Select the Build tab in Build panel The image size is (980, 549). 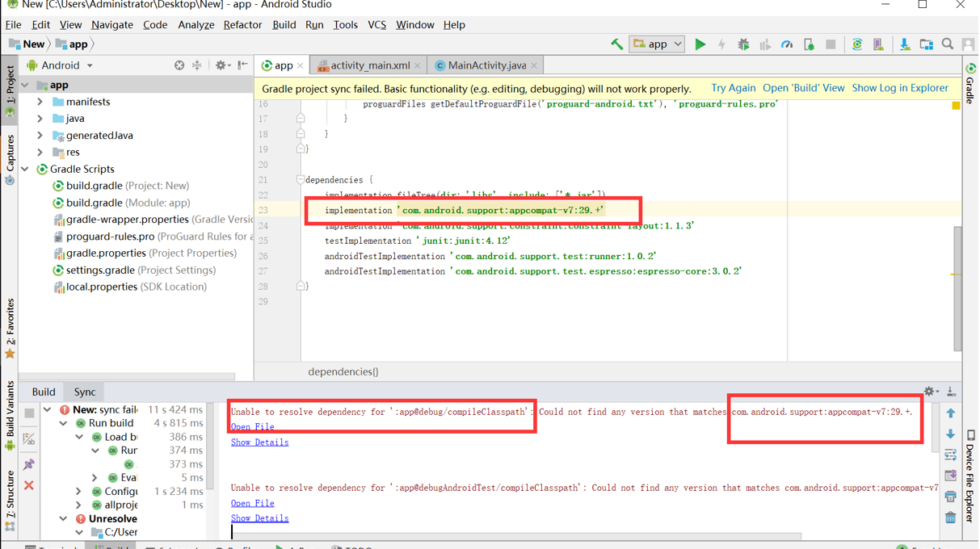pyautogui.click(x=44, y=392)
